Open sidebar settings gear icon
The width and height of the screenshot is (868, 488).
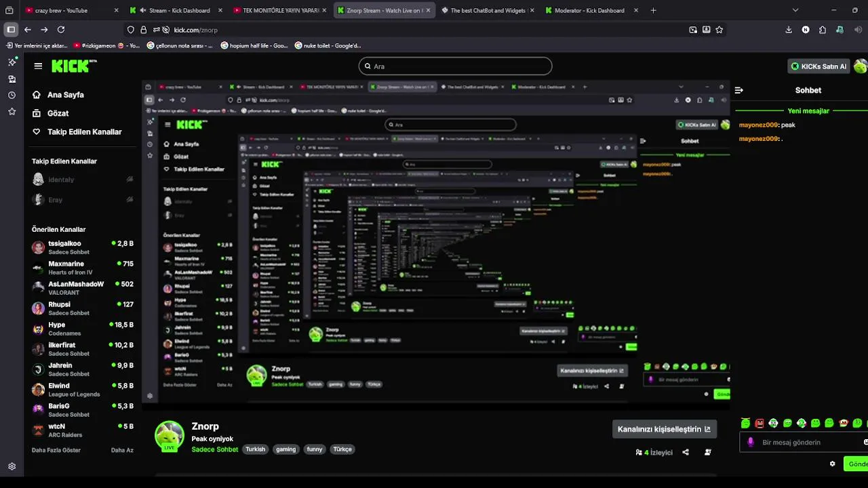coord(12,466)
